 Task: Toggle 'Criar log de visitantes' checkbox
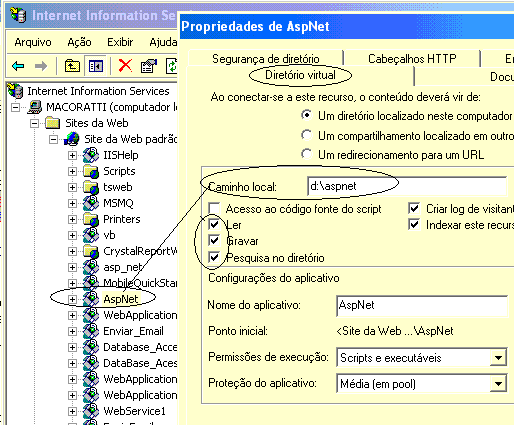pyautogui.click(x=414, y=208)
